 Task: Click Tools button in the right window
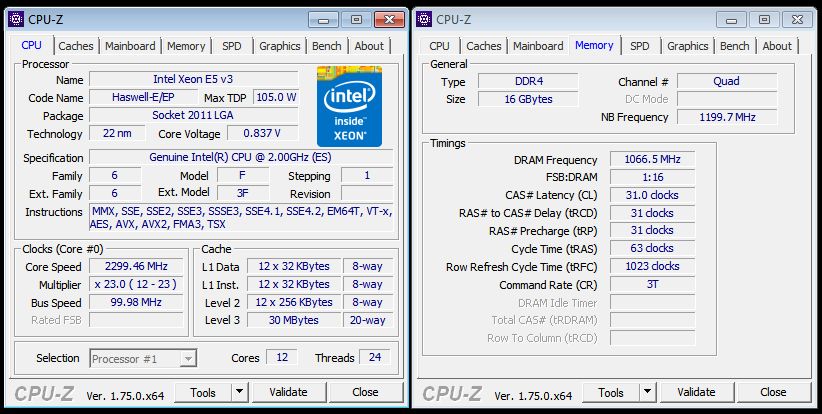[x=611, y=393]
